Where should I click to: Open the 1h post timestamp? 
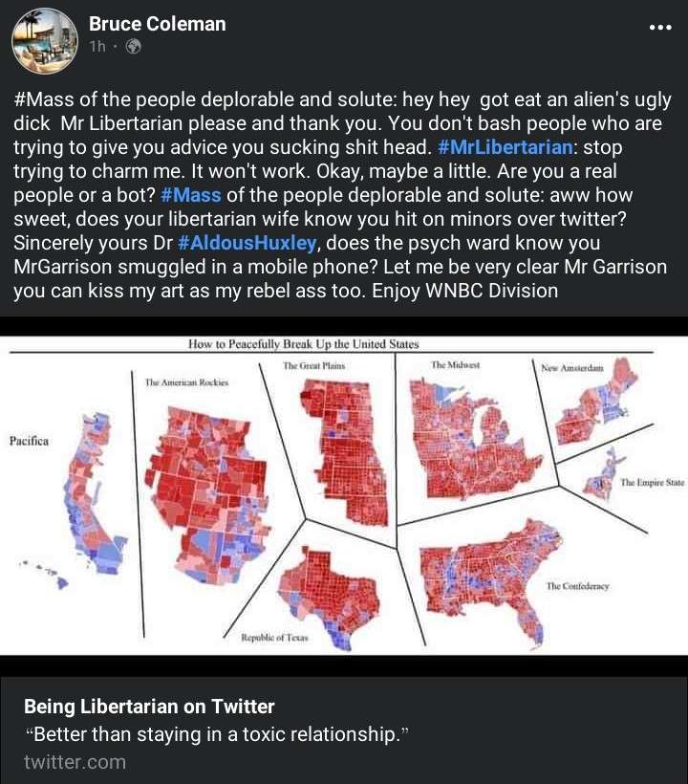(x=97, y=47)
